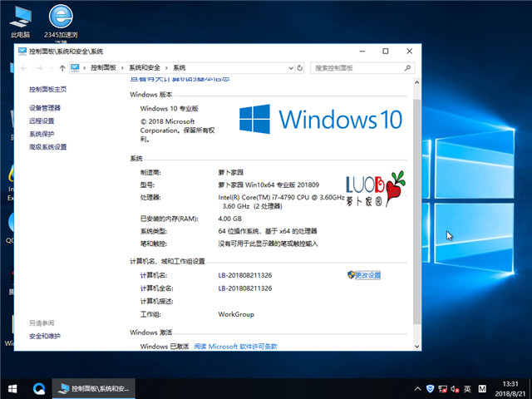The height and width of the screenshot is (399, 532).
Task: Expand chevron after 控制面板 breadcrumb
Action: click(122, 68)
